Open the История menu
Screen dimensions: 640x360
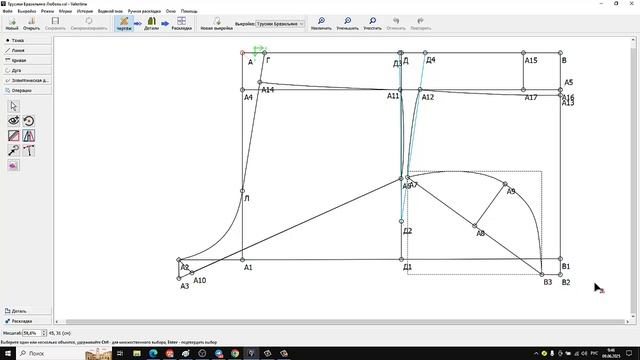click(x=85, y=11)
